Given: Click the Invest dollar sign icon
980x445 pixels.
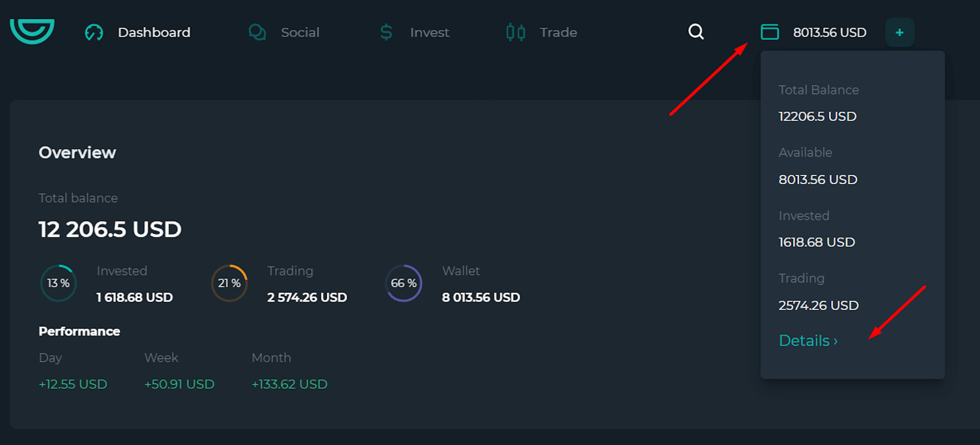Looking at the screenshot, I should click(386, 32).
